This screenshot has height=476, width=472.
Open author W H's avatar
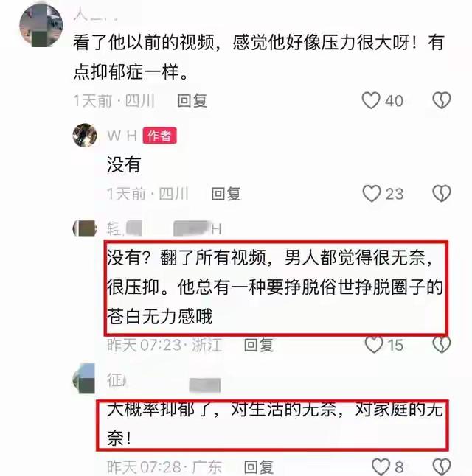click(85, 136)
